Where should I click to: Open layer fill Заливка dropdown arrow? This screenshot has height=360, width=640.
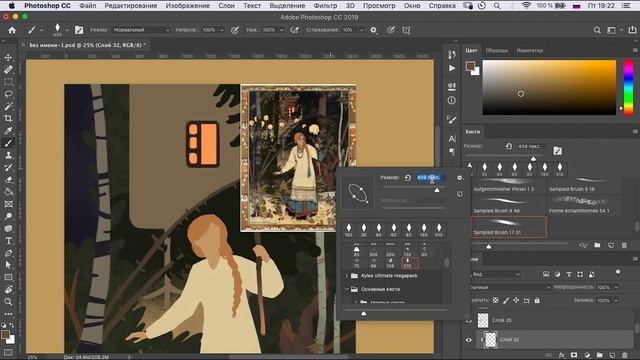tap(616, 300)
